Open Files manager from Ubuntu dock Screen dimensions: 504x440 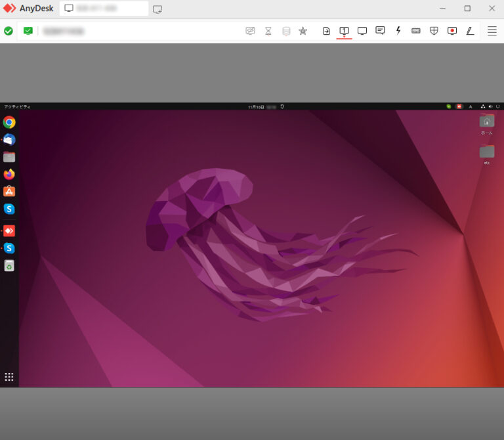coord(9,157)
